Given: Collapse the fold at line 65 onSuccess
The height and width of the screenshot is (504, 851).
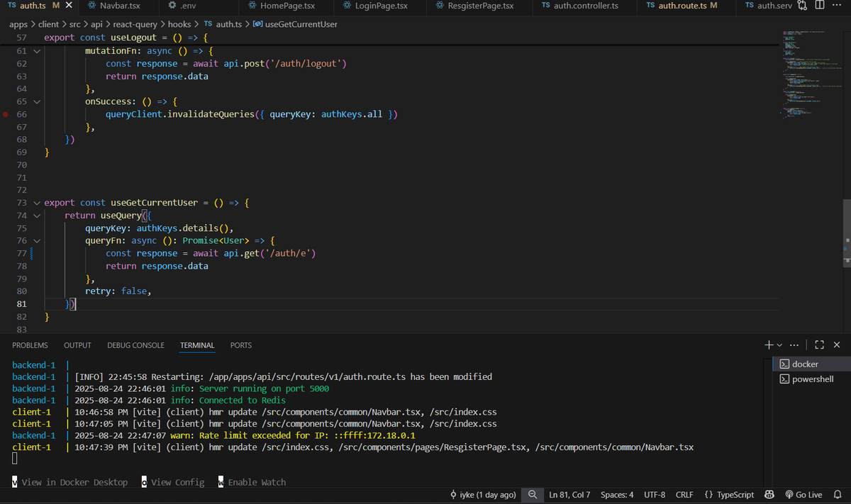Looking at the screenshot, I should (x=37, y=101).
